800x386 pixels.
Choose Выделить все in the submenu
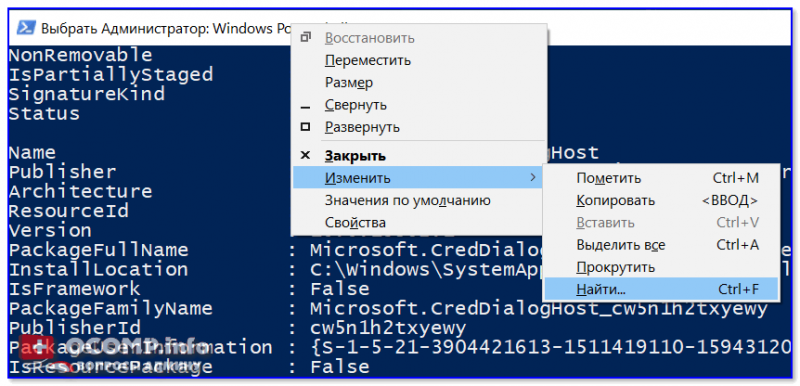(661, 245)
